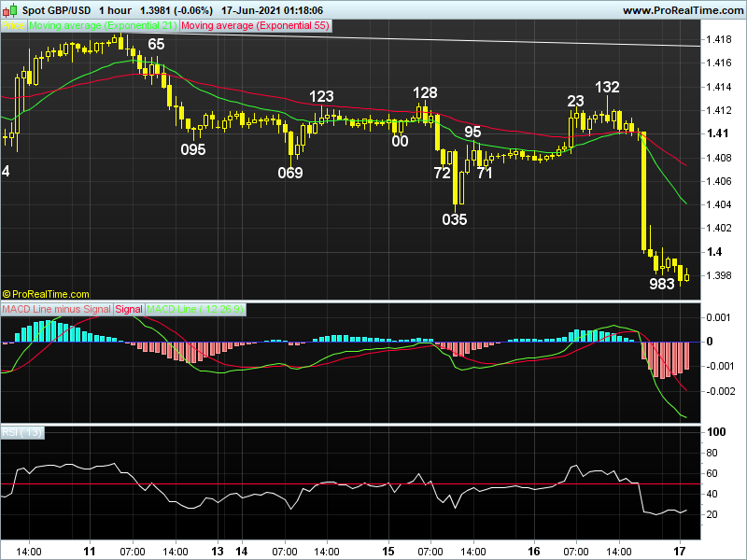The image size is (747, 560).
Task: Click the 123 high annotation
Action: pyautogui.click(x=321, y=97)
